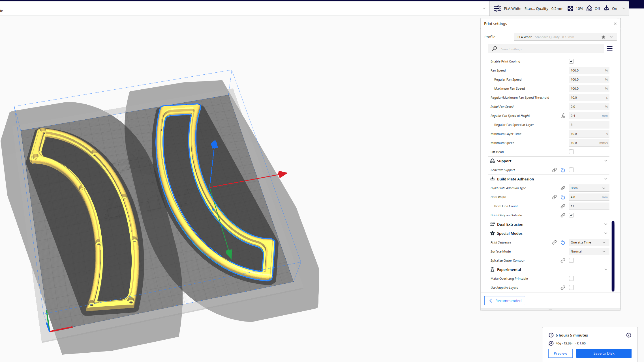Image resolution: width=644 pixels, height=362 pixels.
Task: Click the Brim Width input field
Action: 587,197
